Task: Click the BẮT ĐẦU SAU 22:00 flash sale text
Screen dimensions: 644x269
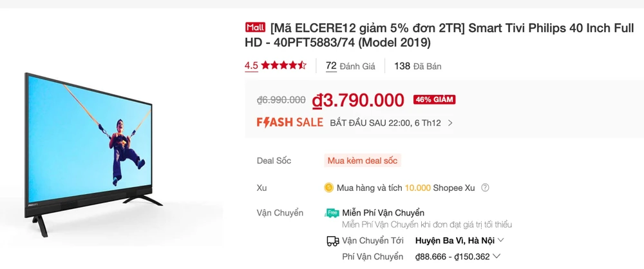Action: click(x=385, y=123)
